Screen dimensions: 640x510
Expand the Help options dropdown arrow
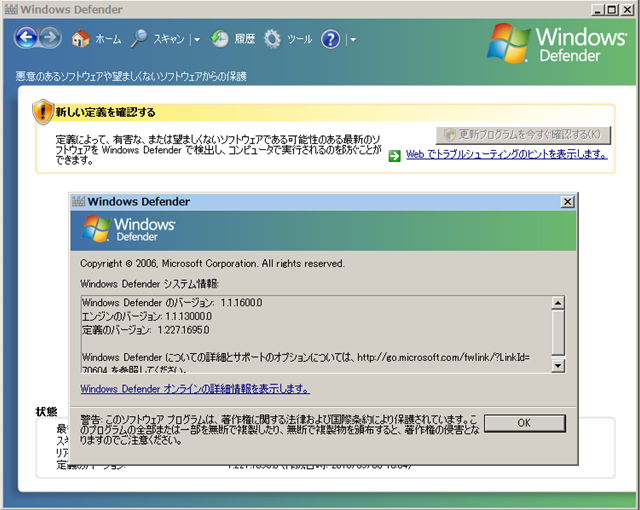click(353, 40)
